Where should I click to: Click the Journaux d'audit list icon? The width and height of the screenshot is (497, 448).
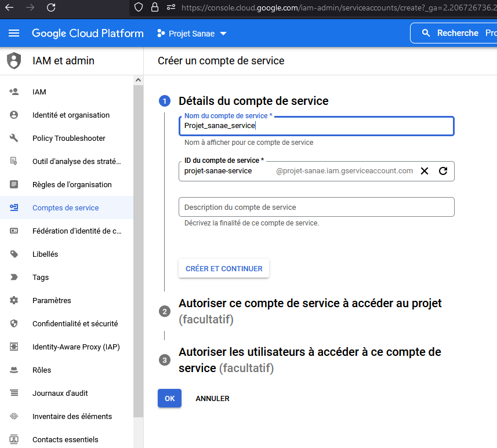pos(13,393)
